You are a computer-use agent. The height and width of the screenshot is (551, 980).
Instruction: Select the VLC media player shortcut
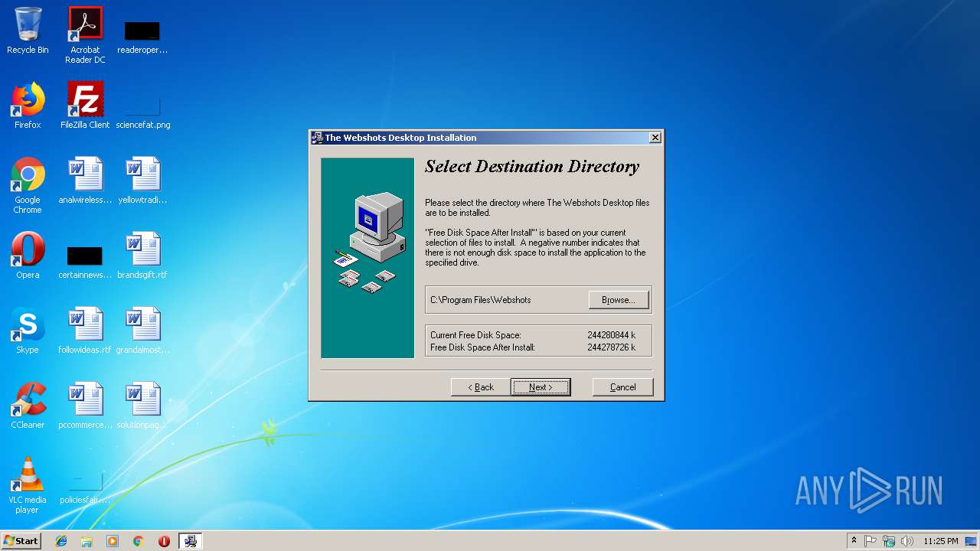click(28, 485)
